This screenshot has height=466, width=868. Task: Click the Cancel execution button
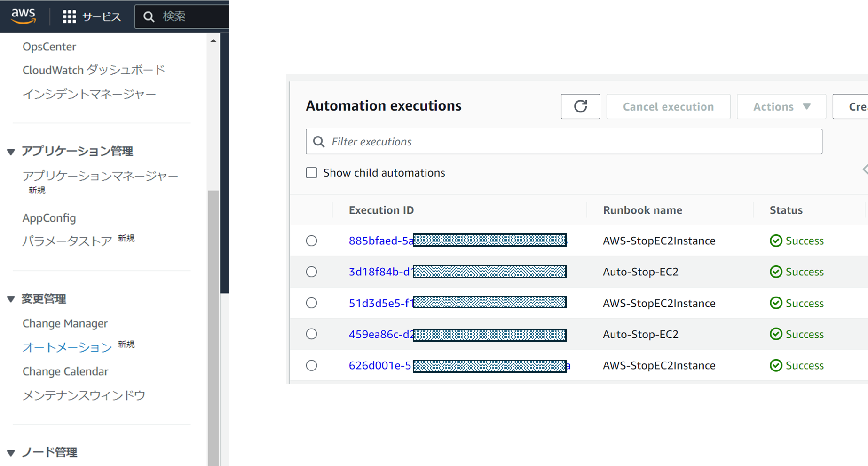pyautogui.click(x=668, y=107)
